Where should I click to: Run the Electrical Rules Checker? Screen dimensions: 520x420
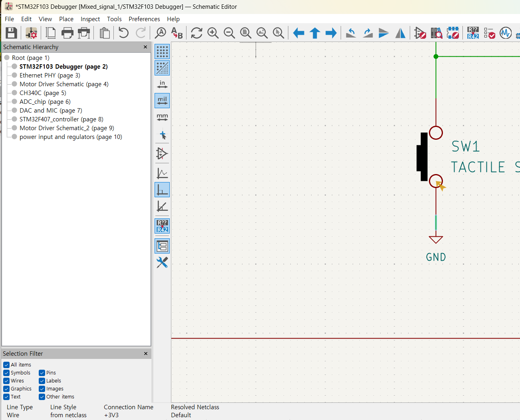(x=489, y=33)
